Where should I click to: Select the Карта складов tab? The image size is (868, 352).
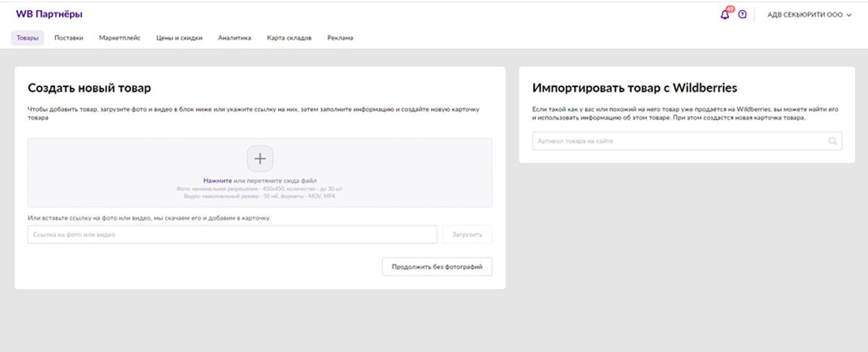[289, 38]
